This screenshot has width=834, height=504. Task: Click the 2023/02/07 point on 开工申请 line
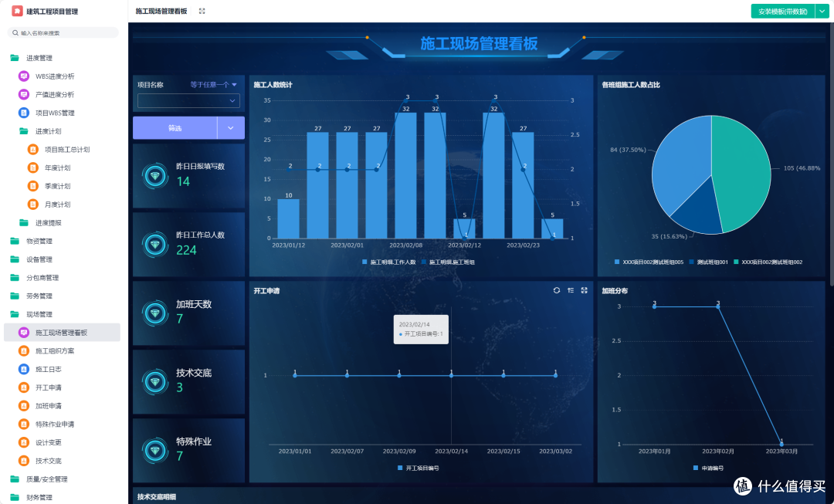[x=347, y=375]
